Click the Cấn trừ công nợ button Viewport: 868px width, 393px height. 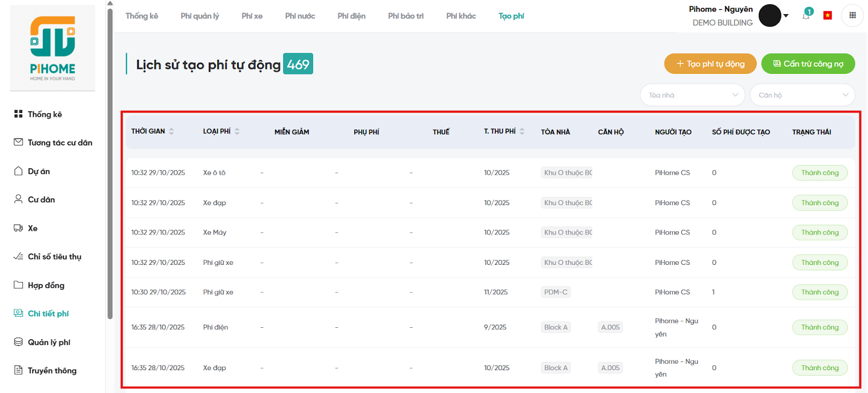[x=807, y=64]
